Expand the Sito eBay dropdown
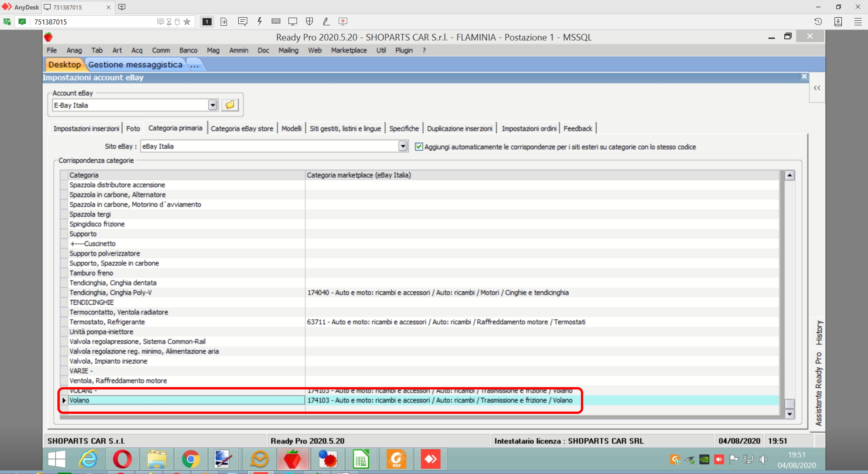The height and width of the screenshot is (474, 868). point(403,146)
